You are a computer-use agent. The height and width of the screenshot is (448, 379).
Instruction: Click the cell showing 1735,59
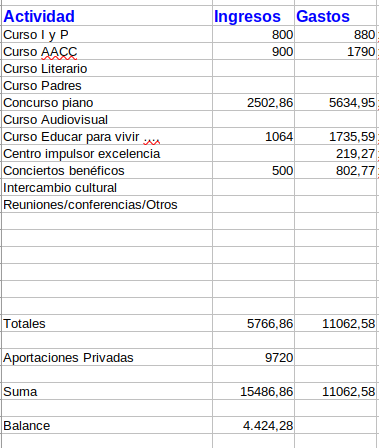tap(336, 136)
